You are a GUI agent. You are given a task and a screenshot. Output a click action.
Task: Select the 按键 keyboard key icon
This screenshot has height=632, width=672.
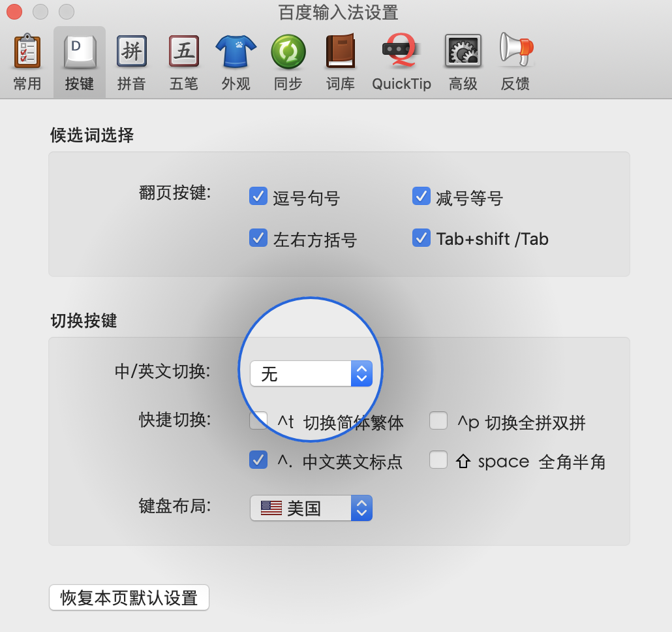click(x=80, y=52)
